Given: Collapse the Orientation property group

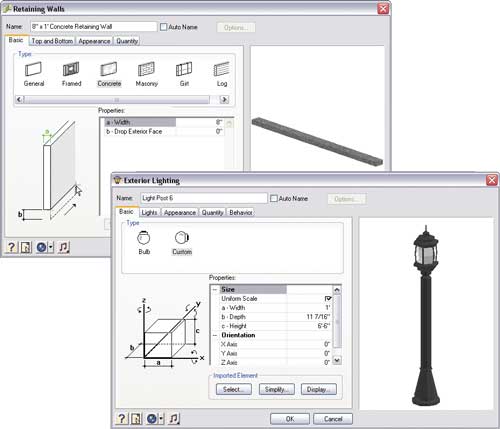Looking at the screenshot, I should click(x=215, y=335).
